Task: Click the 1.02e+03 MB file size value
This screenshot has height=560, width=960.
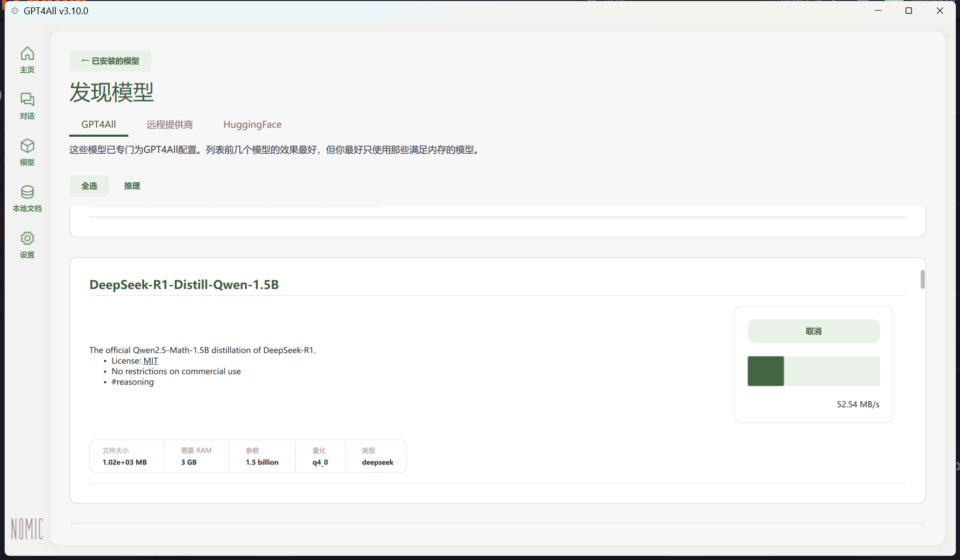Action: click(x=125, y=462)
